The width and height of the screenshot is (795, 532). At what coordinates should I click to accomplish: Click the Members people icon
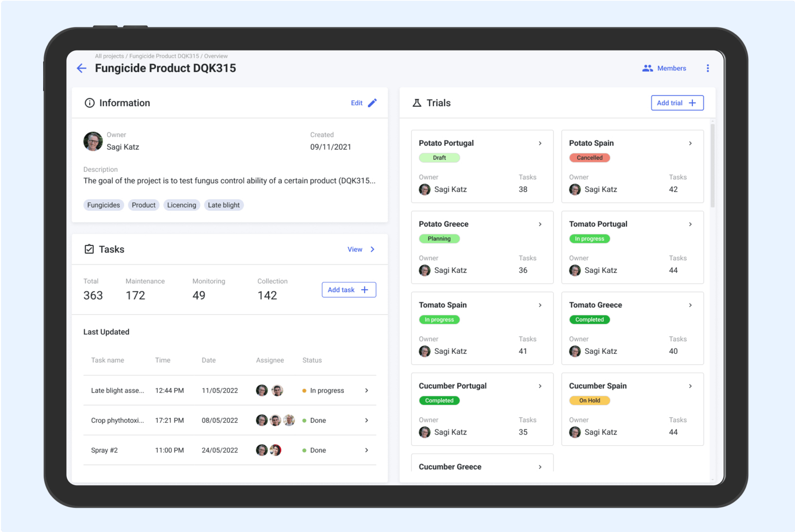coord(647,68)
